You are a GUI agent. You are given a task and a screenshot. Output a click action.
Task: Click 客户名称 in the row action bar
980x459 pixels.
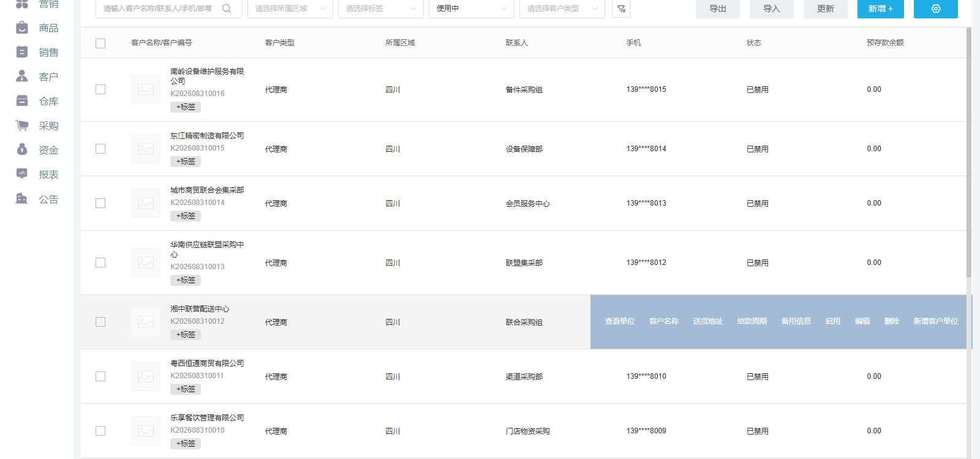(664, 321)
